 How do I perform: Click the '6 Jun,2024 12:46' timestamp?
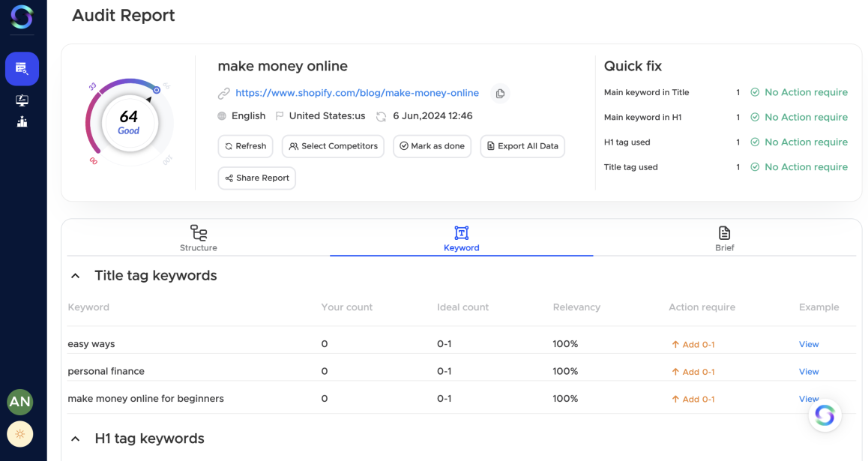pyautogui.click(x=433, y=116)
